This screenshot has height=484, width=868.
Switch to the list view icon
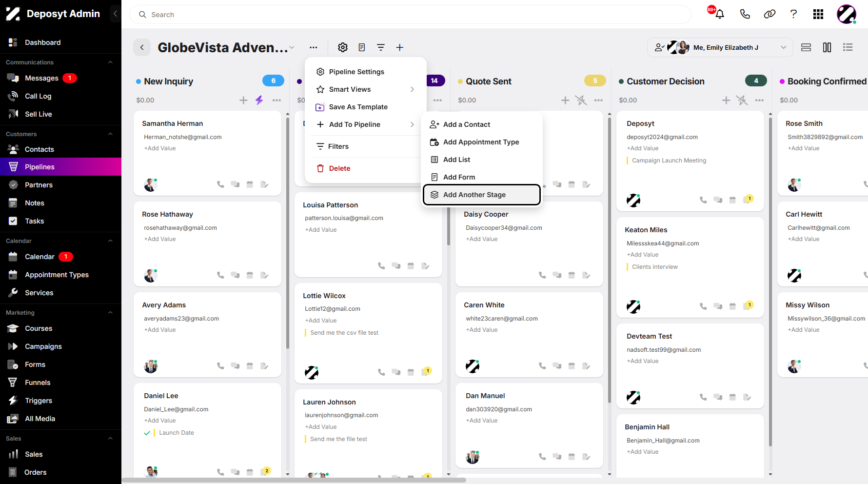point(848,47)
